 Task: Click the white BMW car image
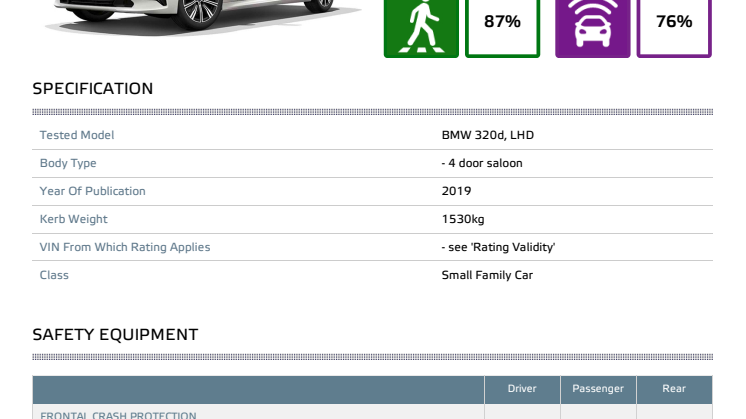pyautogui.click(x=202, y=17)
